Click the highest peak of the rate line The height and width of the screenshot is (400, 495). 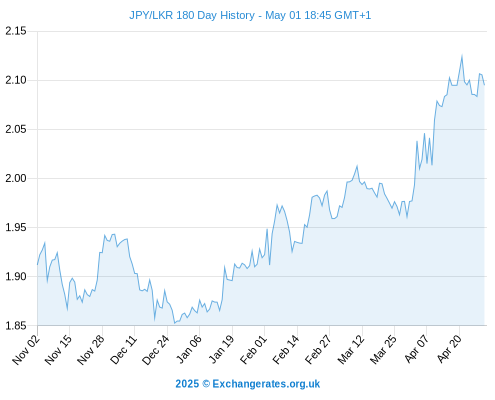tap(462, 56)
